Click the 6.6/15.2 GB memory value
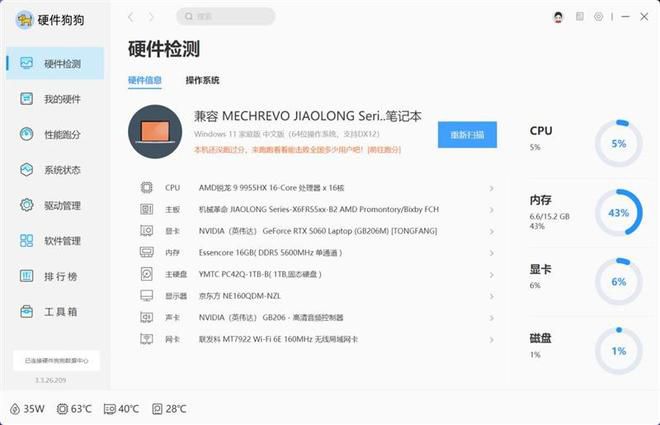The image size is (660, 425). 549,216
